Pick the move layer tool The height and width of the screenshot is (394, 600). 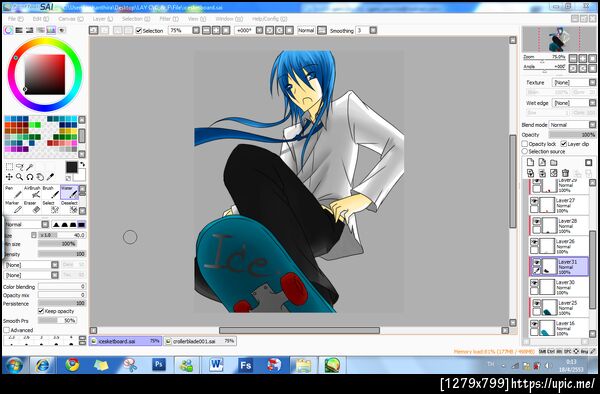(x=9, y=177)
